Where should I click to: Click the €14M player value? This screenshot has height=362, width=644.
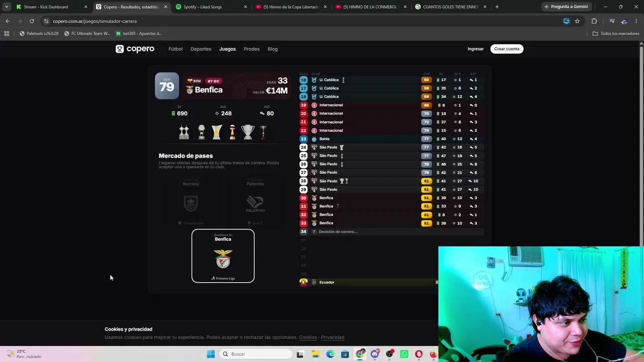click(277, 91)
